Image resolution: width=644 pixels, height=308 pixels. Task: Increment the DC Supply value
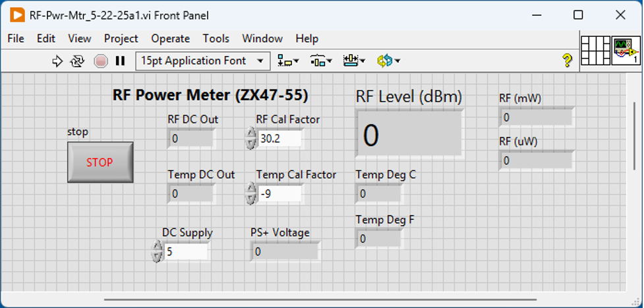(x=156, y=246)
